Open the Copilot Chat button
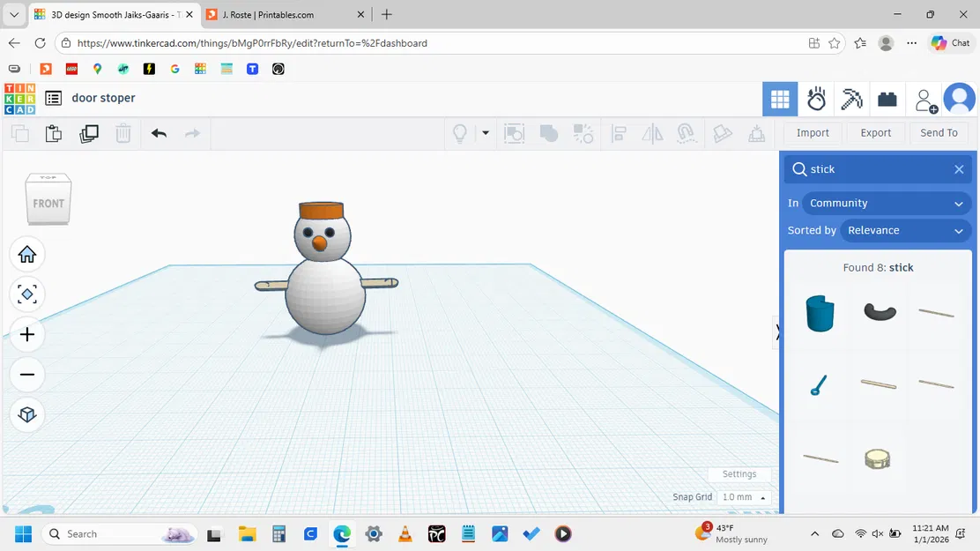Screen dimensions: 980x551 [951, 43]
